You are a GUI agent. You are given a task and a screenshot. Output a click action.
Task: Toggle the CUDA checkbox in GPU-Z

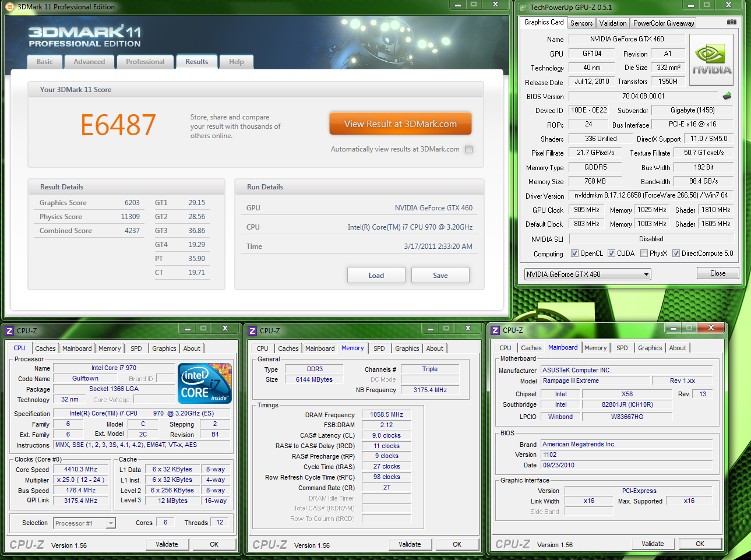tap(612, 253)
